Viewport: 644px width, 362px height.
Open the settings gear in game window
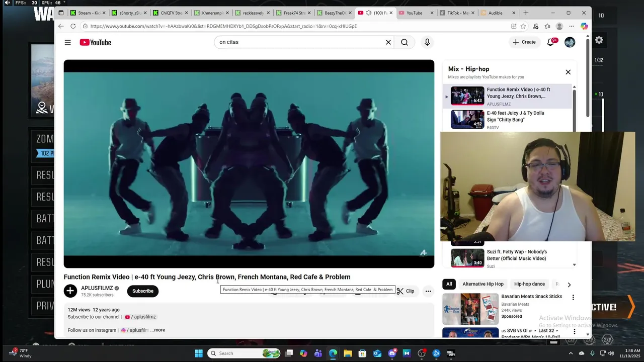(599, 40)
